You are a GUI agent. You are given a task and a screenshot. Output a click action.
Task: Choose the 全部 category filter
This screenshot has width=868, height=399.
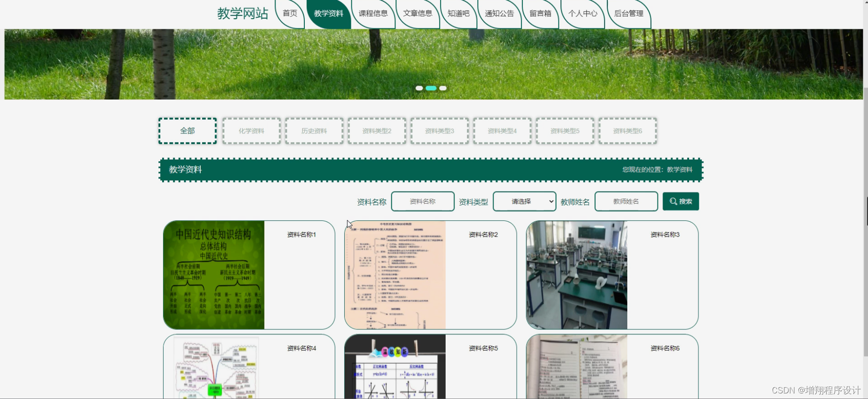click(188, 131)
